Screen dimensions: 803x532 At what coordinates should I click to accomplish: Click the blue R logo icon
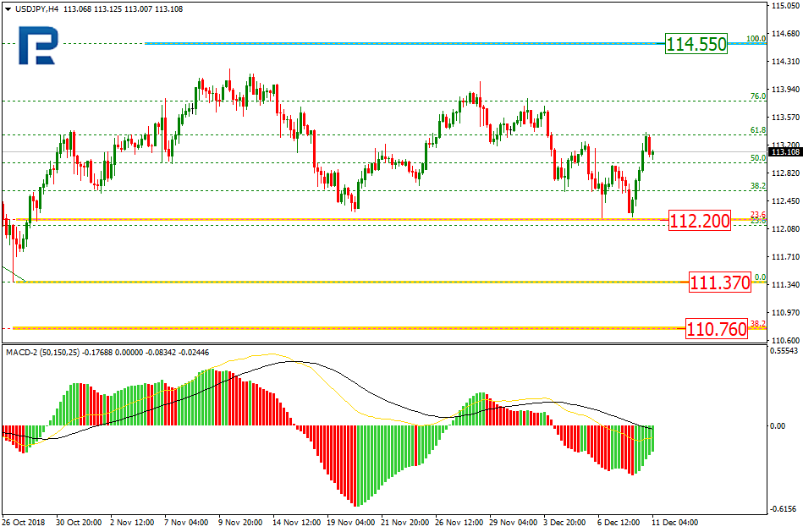[x=36, y=46]
